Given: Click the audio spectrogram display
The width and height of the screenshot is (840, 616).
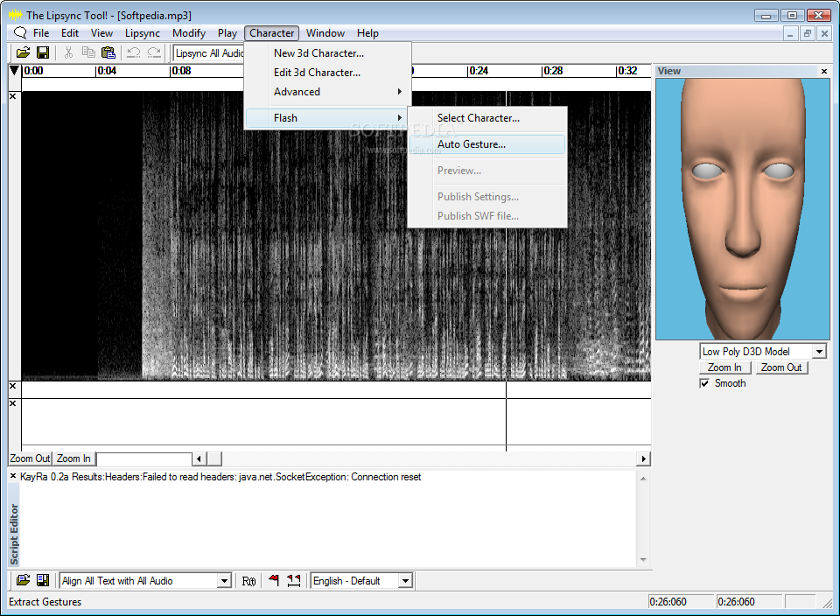Looking at the screenshot, I should click(336, 235).
